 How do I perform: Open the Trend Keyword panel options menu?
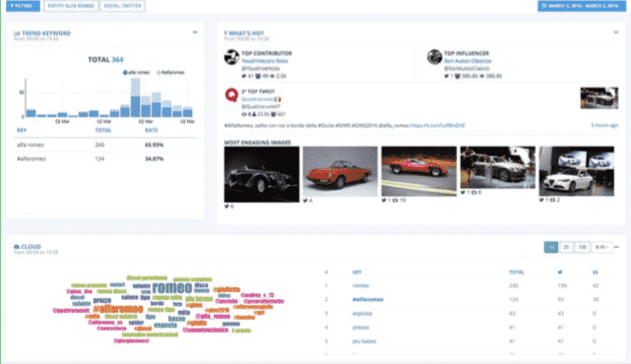click(195, 32)
